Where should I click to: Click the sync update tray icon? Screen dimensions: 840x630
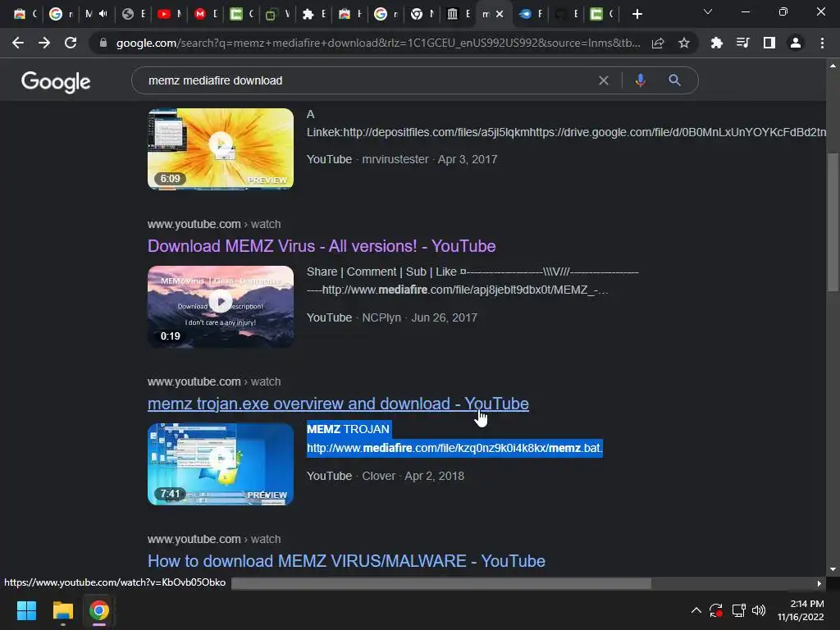(x=716, y=610)
